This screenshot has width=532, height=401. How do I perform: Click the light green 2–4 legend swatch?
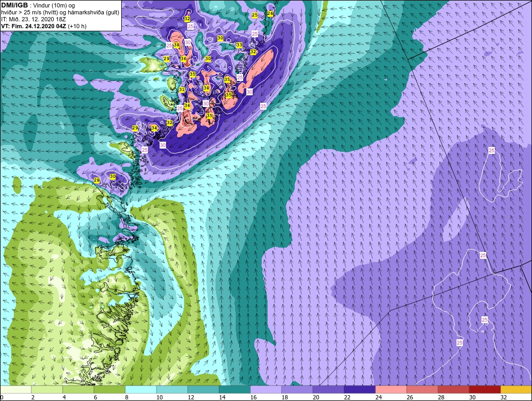(x=47, y=389)
